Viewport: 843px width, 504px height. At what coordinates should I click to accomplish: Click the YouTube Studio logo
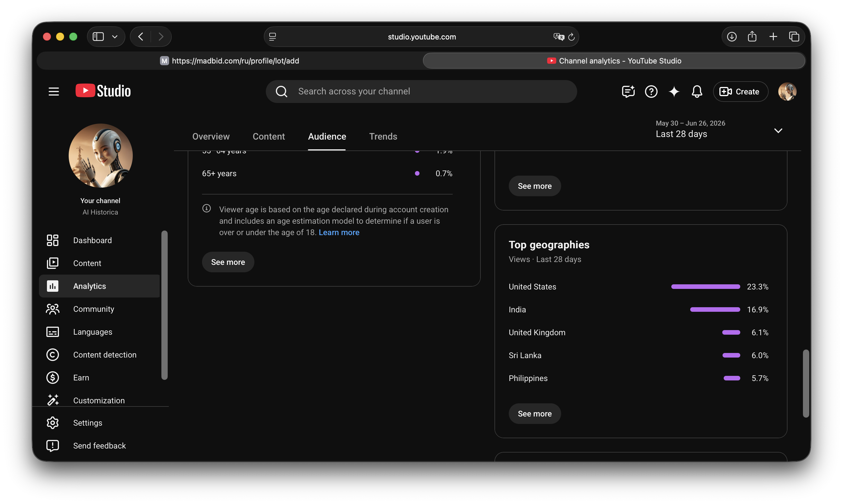[103, 91]
